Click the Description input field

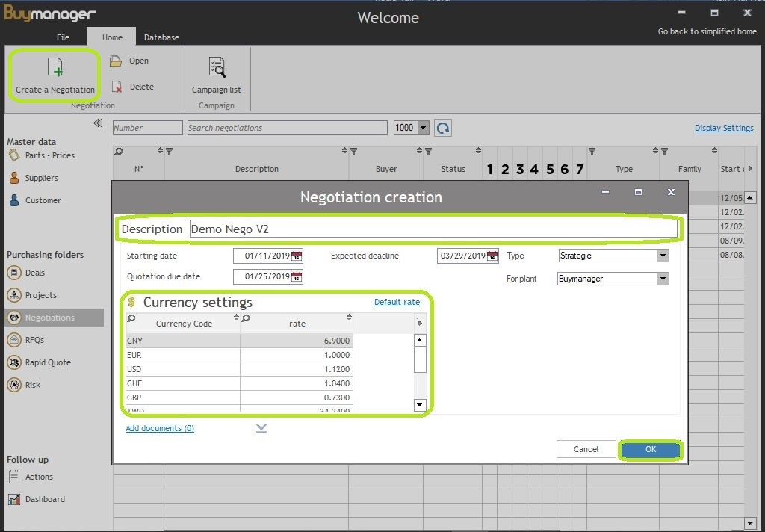pos(433,229)
